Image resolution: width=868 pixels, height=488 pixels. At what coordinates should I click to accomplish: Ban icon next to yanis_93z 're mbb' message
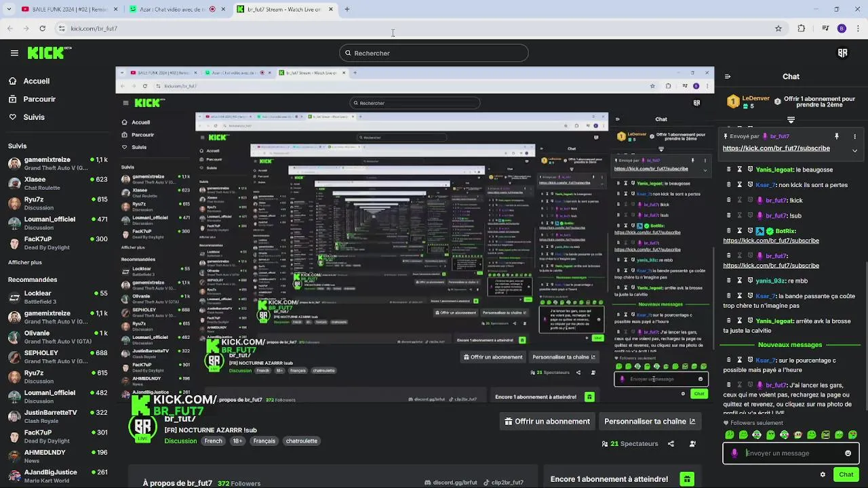[x=751, y=281]
